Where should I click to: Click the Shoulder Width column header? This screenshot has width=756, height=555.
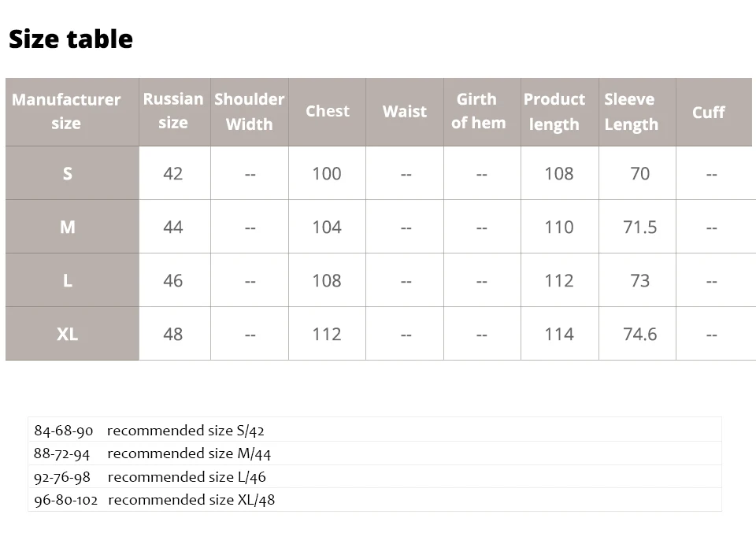coord(249,112)
